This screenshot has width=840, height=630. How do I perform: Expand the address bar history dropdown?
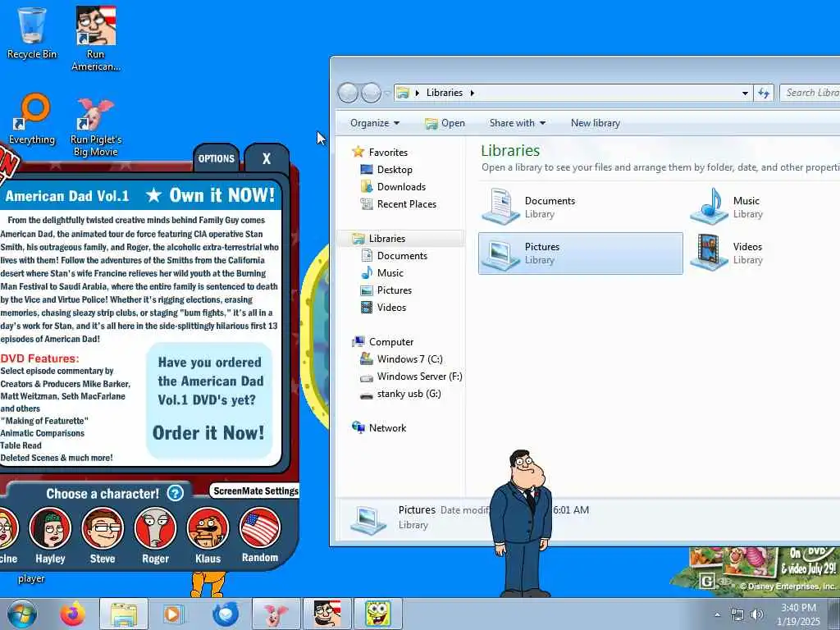(x=745, y=93)
